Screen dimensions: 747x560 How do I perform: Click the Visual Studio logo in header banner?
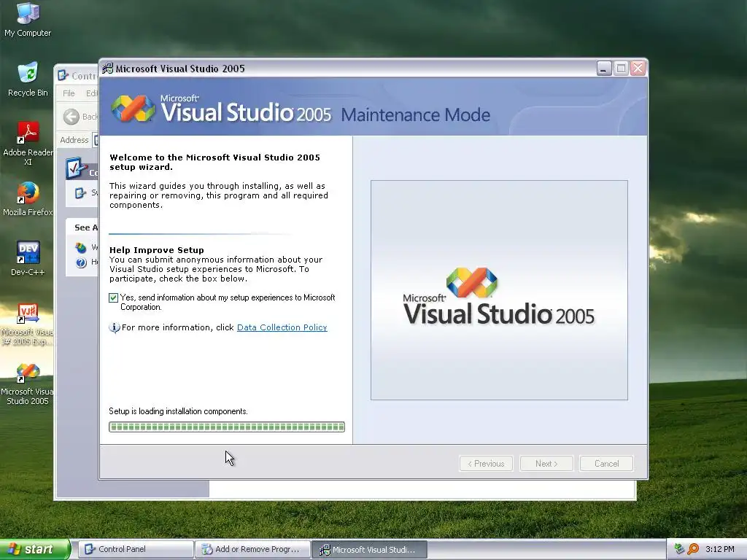pos(133,109)
